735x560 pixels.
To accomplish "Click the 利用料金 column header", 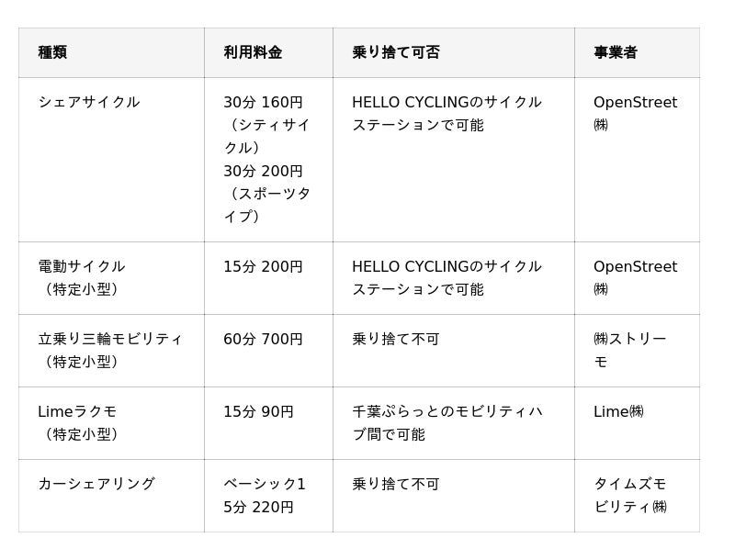I will click(253, 52).
